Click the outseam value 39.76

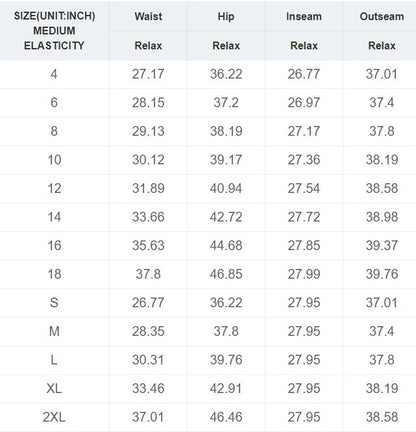[x=382, y=274]
